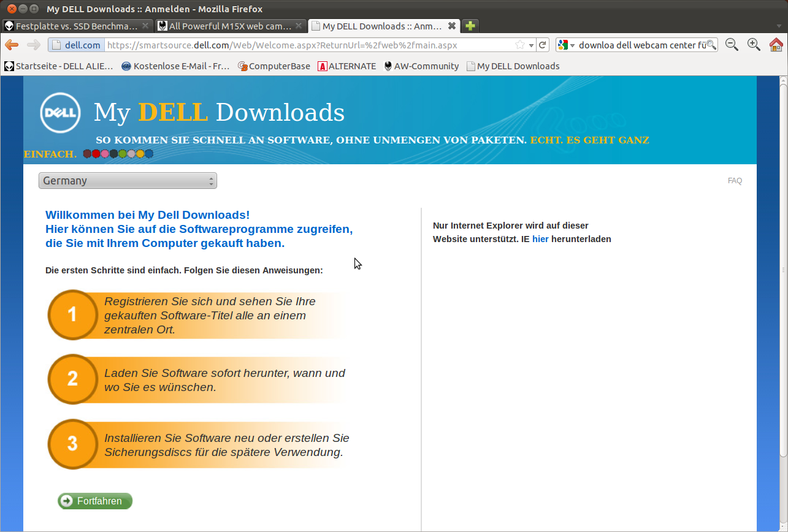Viewport: 788px width, 532px height.
Task: Open a new tab with the green plus
Action: coord(470,26)
